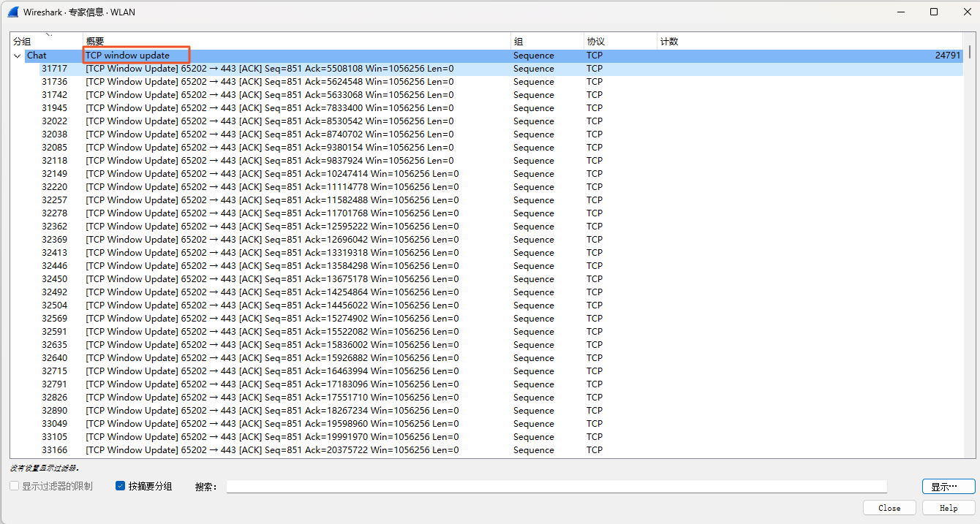
Task: Click the Help button
Action: click(949, 508)
